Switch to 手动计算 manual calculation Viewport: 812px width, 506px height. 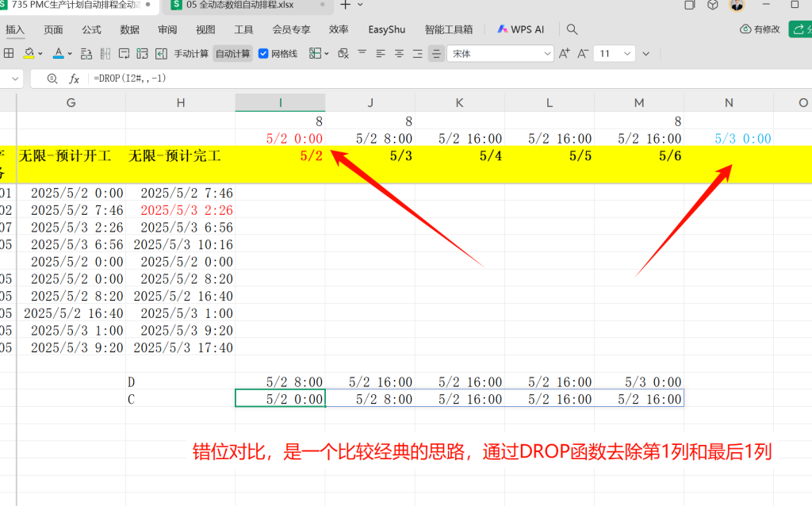tap(191, 53)
